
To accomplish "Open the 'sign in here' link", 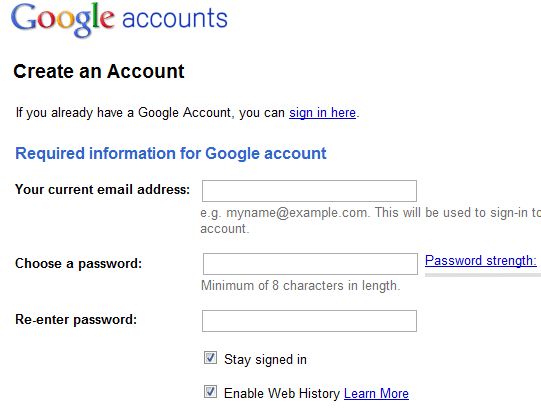I will pyautogui.click(x=322, y=113).
